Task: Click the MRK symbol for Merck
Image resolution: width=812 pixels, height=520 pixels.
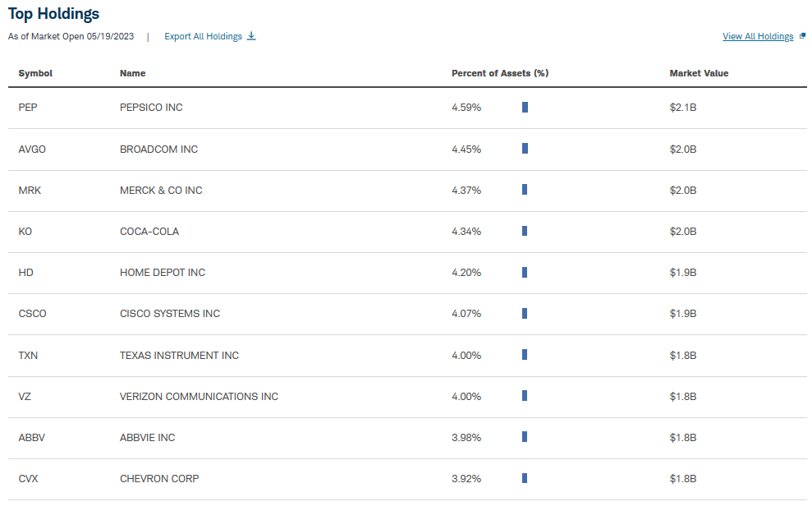Action: coord(30,190)
